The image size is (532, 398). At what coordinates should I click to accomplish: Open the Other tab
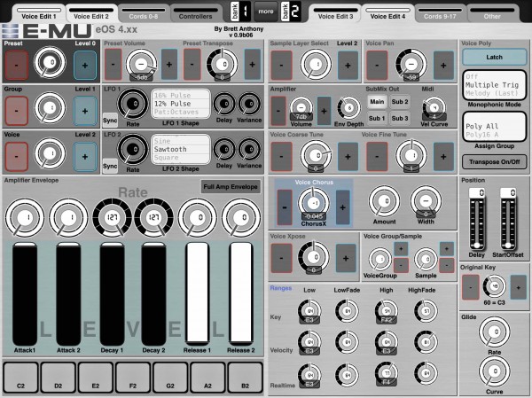(492, 14)
